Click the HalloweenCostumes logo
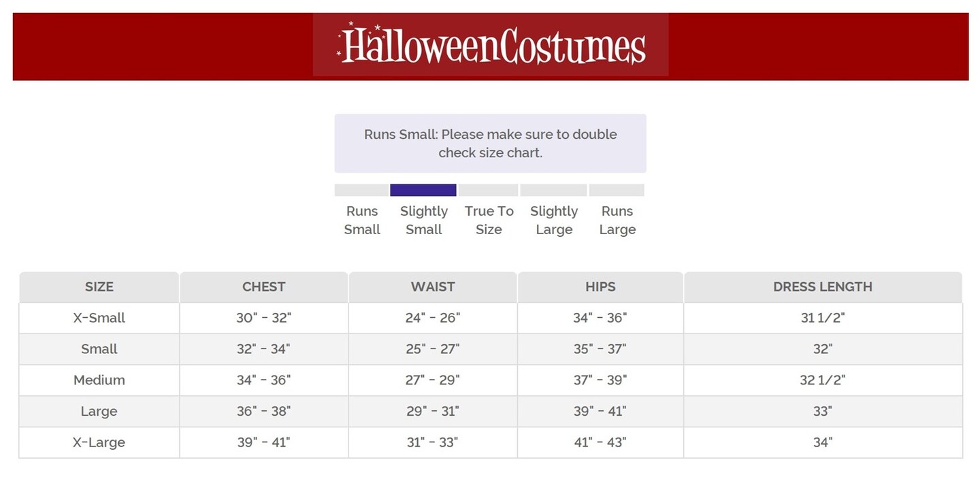The image size is (980, 477). [x=491, y=45]
